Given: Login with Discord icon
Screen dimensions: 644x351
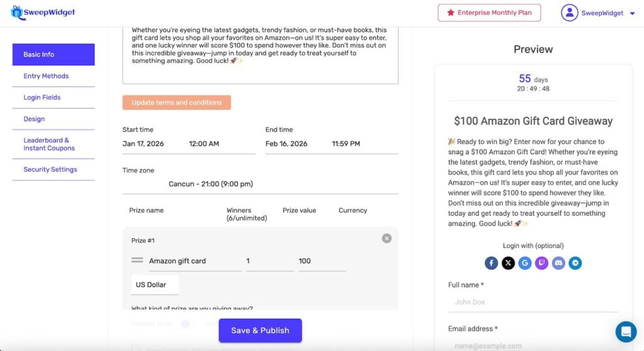Looking at the screenshot, I should tap(558, 263).
